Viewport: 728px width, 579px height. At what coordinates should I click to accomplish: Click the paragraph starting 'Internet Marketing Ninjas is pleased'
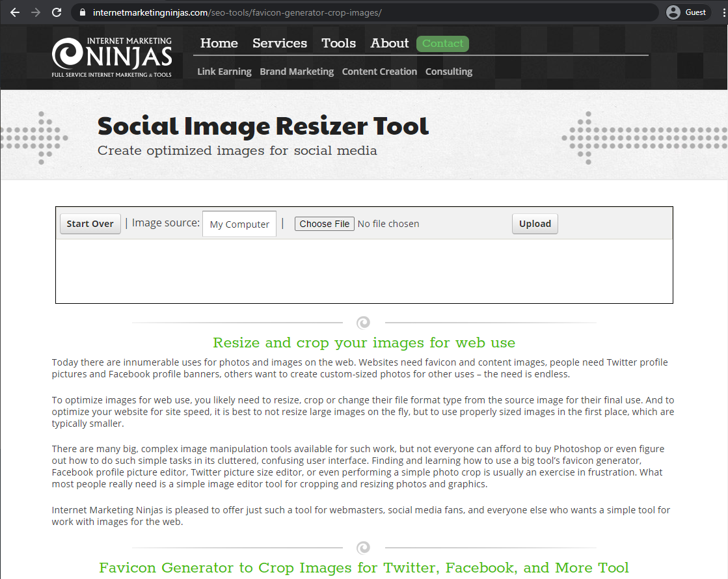[361, 516]
